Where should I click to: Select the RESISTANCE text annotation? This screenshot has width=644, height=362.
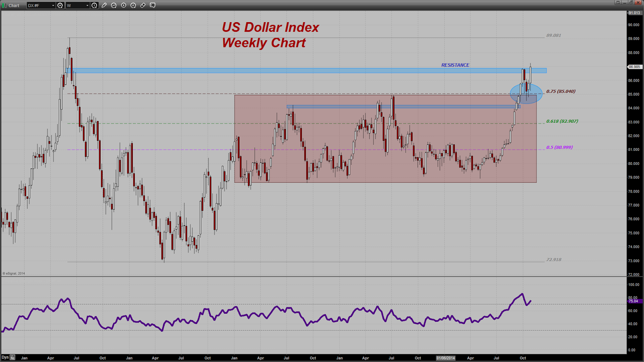pyautogui.click(x=455, y=65)
